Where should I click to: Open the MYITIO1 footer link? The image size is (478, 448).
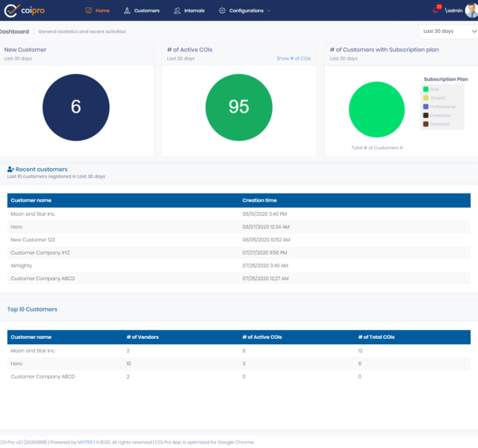87,442
